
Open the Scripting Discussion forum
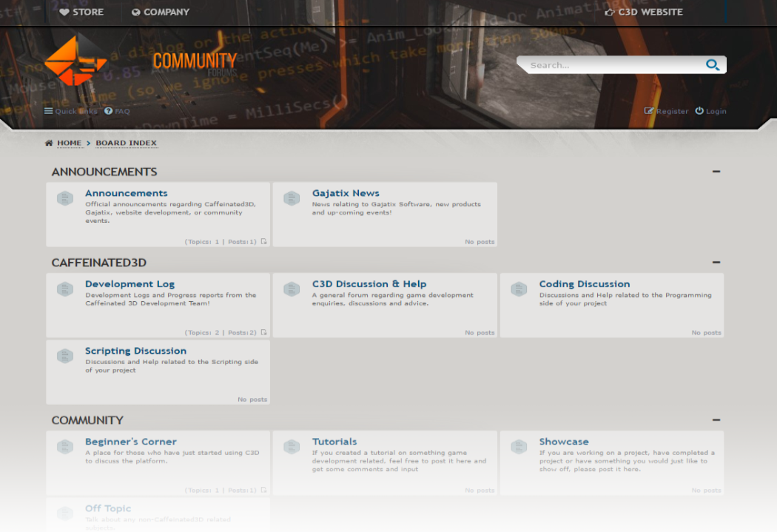[135, 351]
